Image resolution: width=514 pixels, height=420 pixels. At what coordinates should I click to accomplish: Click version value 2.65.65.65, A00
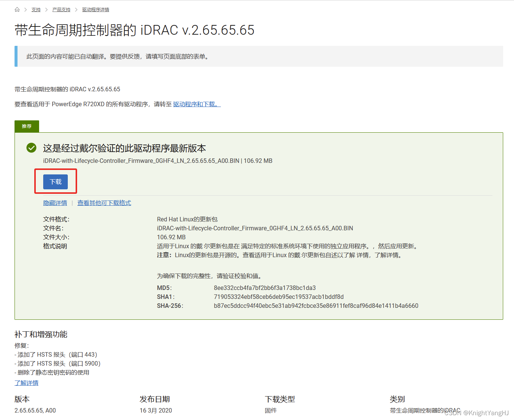35,411
